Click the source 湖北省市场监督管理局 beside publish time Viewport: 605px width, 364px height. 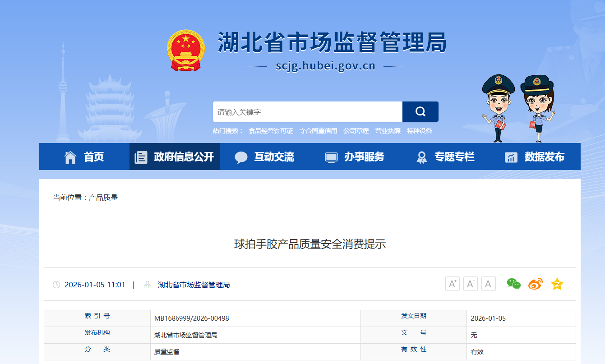[x=194, y=285]
